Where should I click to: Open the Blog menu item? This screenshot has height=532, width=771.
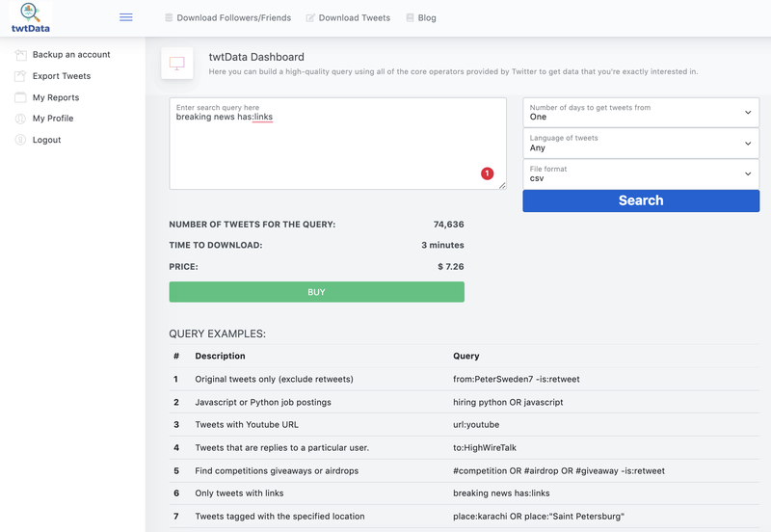pos(427,17)
